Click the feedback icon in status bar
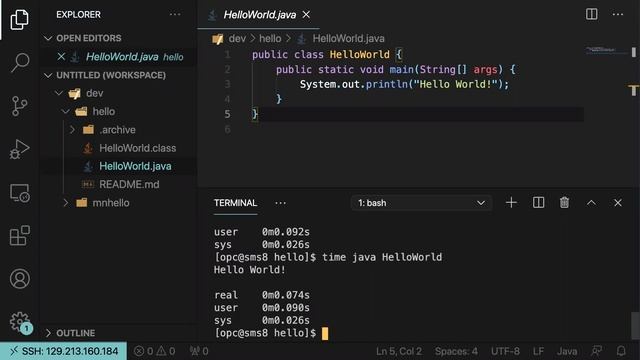 pyautogui.click(x=596, y=351)
